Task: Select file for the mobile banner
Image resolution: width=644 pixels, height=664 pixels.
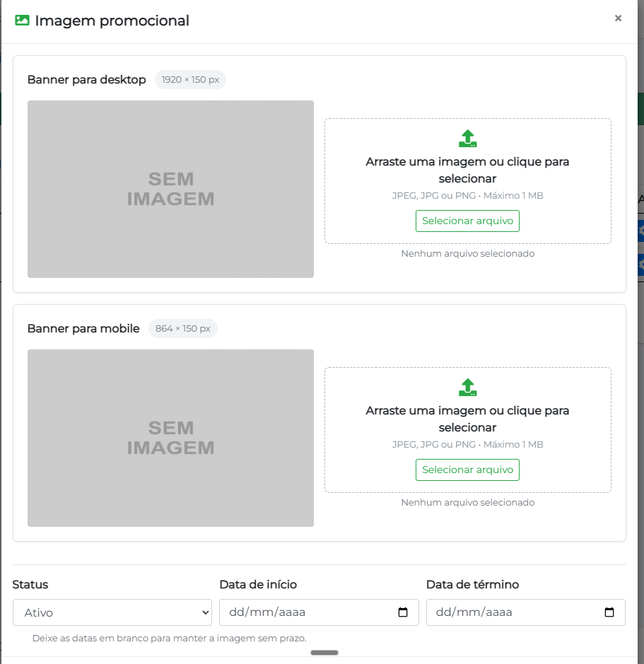Action: click(467, 470)
